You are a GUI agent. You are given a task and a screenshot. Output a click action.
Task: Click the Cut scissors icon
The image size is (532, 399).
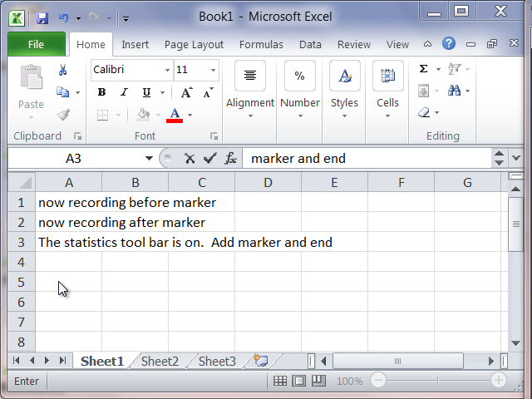pyautogui.click(x=63, y=71)
